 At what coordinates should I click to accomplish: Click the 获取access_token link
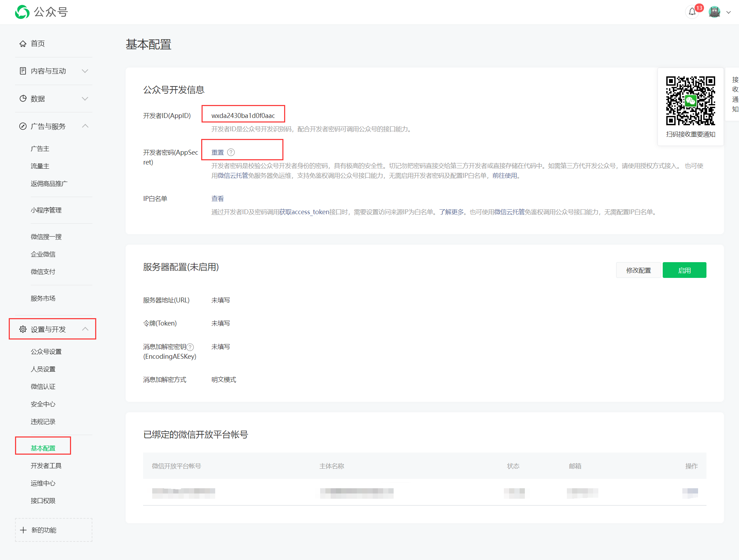304,212
